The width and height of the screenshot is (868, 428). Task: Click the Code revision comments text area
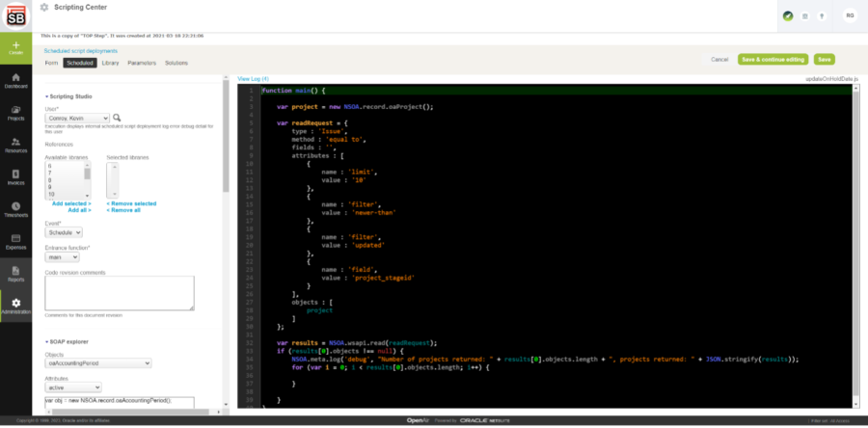pos(120,293)
